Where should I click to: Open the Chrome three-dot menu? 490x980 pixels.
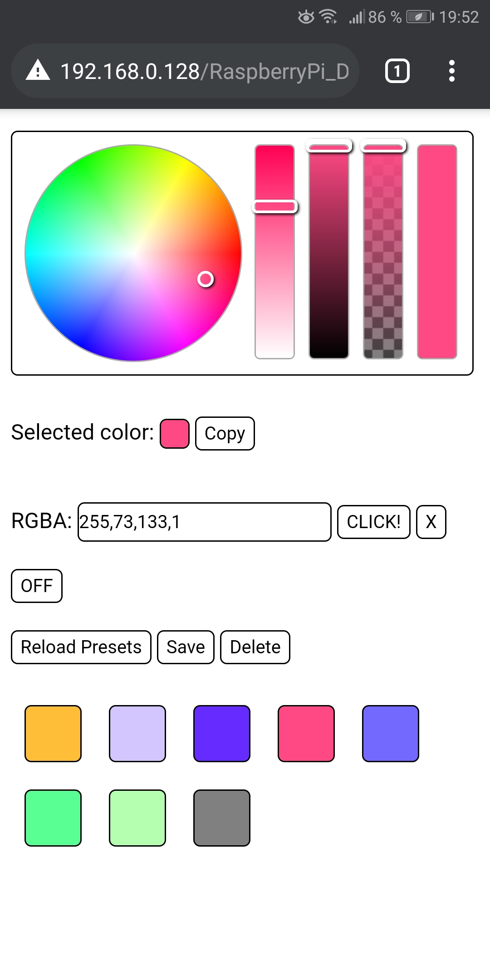tap(451, 71)
